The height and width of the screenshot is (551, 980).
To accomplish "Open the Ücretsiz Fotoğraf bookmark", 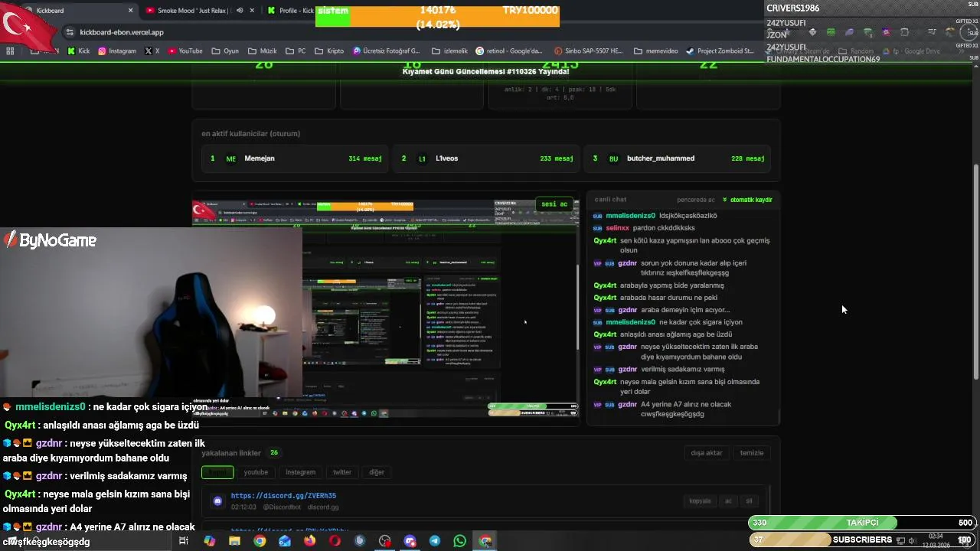I will coord(387,51).
